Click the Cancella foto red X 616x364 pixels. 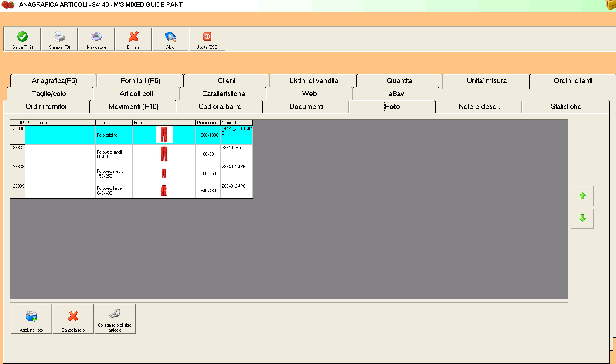point(73,316)
